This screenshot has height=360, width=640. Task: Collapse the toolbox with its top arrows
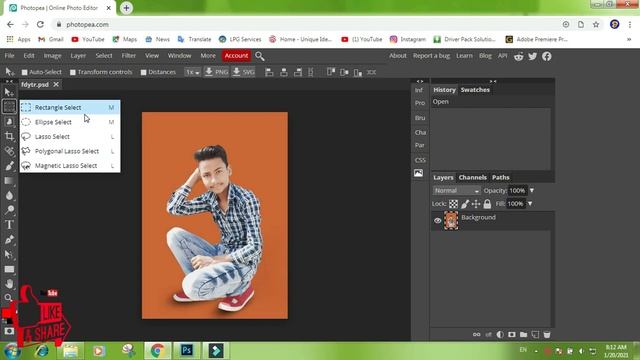tap(9, 81)
